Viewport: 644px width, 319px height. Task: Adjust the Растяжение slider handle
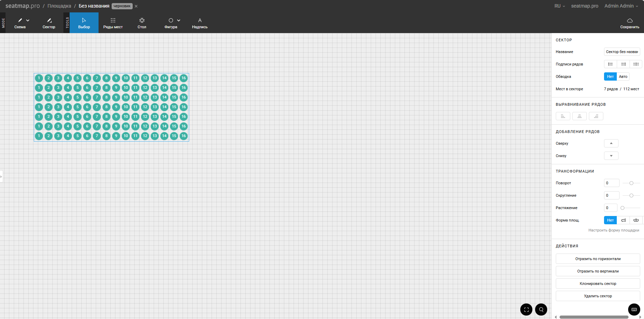tap(622, 208)
